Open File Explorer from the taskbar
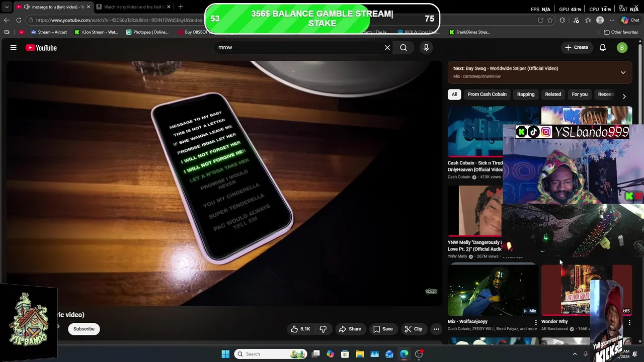 [360, 354]
